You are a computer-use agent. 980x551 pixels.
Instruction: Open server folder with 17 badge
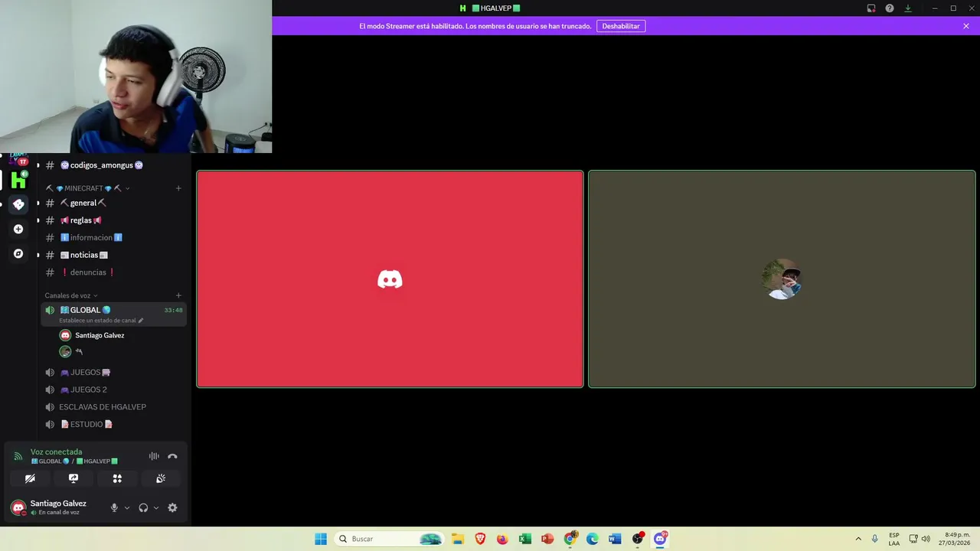click(x=18, y=159)
